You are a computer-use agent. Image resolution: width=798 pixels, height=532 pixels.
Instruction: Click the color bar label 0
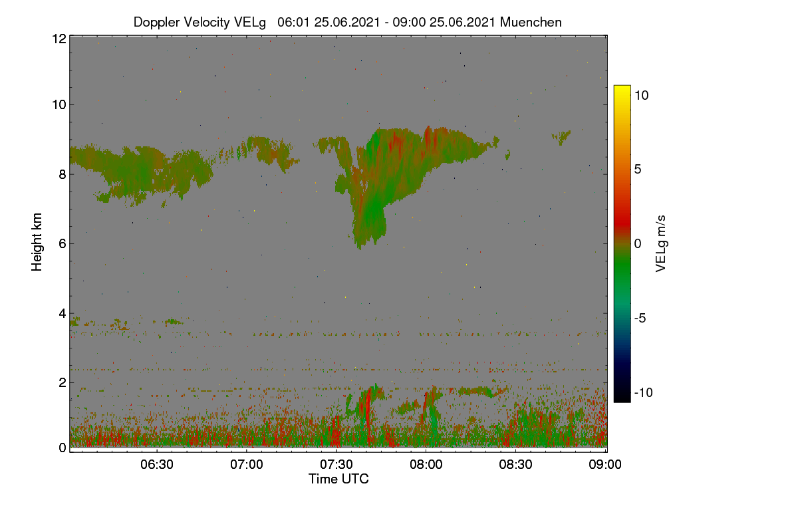click(638, 243)
